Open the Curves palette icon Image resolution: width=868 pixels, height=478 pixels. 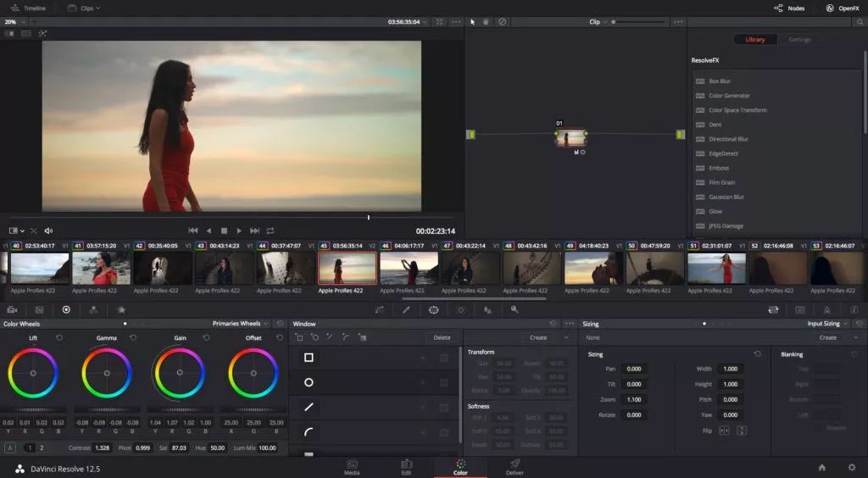coord(379,310)
